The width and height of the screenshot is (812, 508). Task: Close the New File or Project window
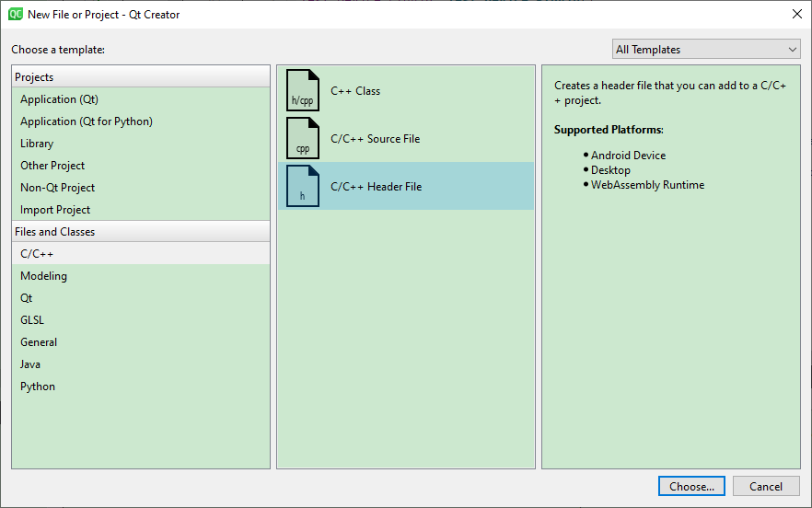[797, 14]
